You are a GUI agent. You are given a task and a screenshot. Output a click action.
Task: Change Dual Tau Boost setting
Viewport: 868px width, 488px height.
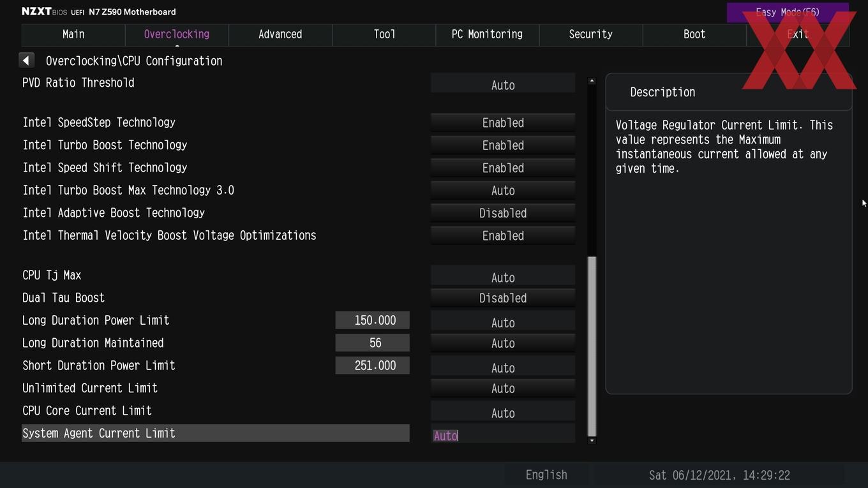503,298
